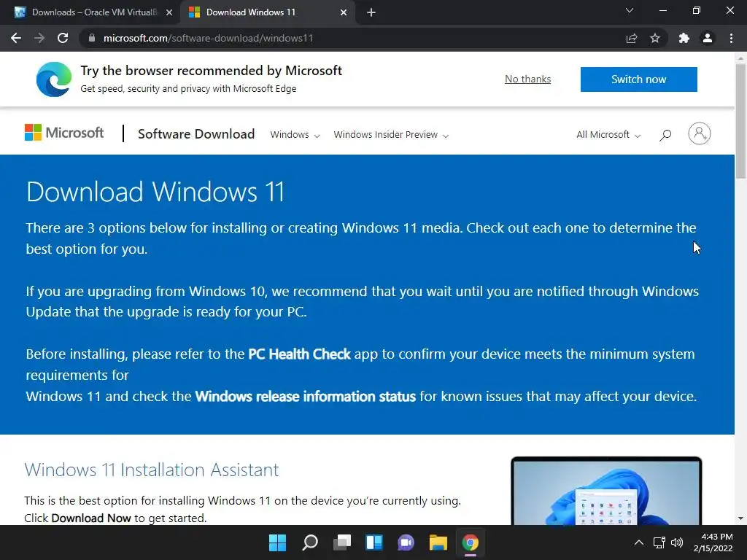Open Teams Chat from taskbar
Screen dimensions: 747x560
406,542
